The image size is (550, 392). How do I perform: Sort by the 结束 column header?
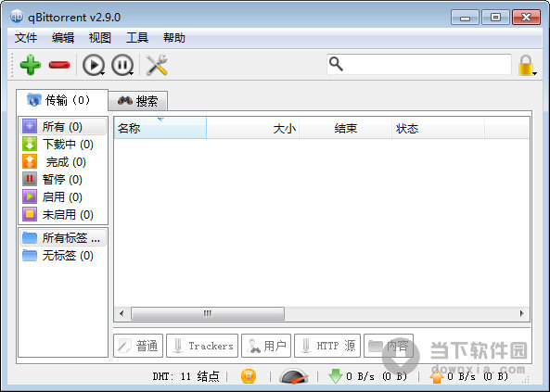click(x=346, y=128)
